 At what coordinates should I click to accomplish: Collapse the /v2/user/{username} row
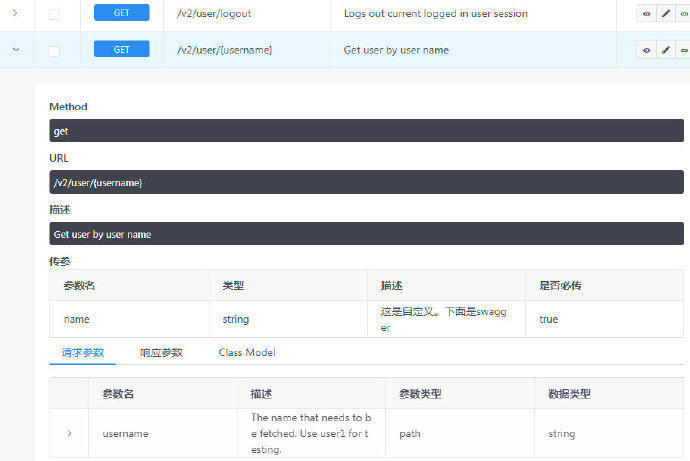pos(16,50)
